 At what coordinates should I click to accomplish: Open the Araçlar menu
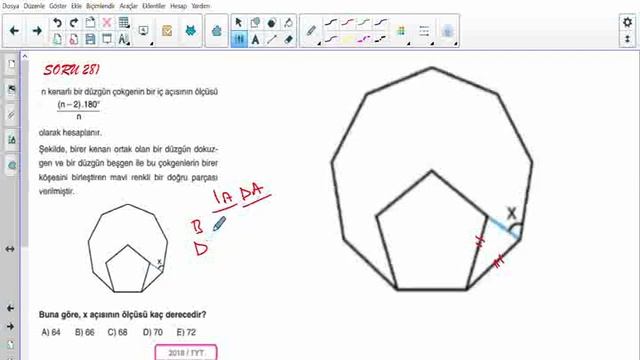129,6
